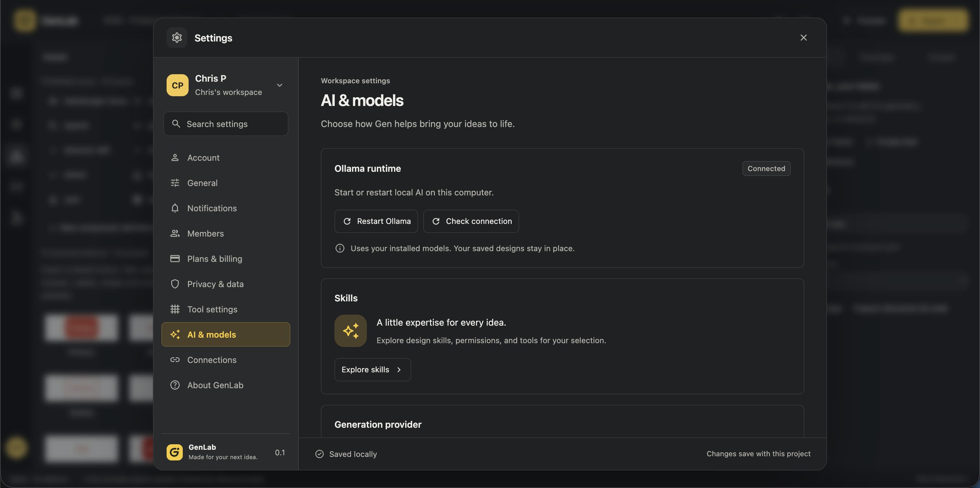Go to Plans & billing
Viewport: 980px width, 488px height.
[226, 259]
